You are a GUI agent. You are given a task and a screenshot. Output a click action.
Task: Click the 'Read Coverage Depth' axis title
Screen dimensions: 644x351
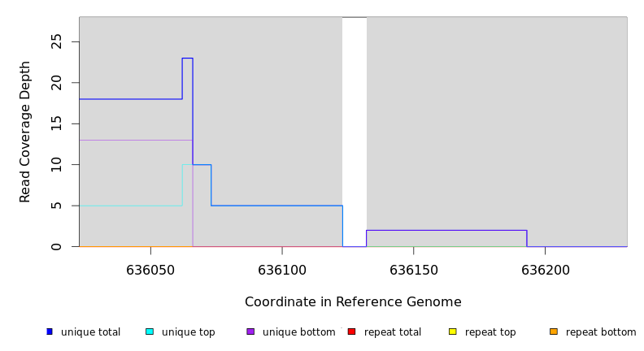point(25,132)
